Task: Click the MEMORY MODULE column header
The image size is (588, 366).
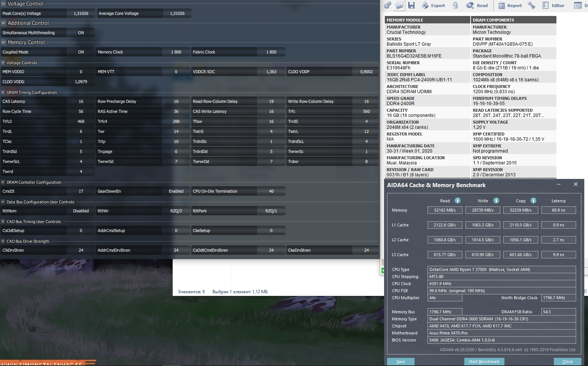Action: pos(427,20)
